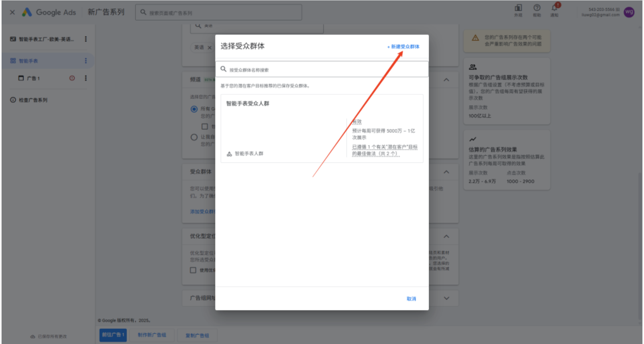Select the 让我自 radio button option

pyautogui.click(x=194, y=137)
